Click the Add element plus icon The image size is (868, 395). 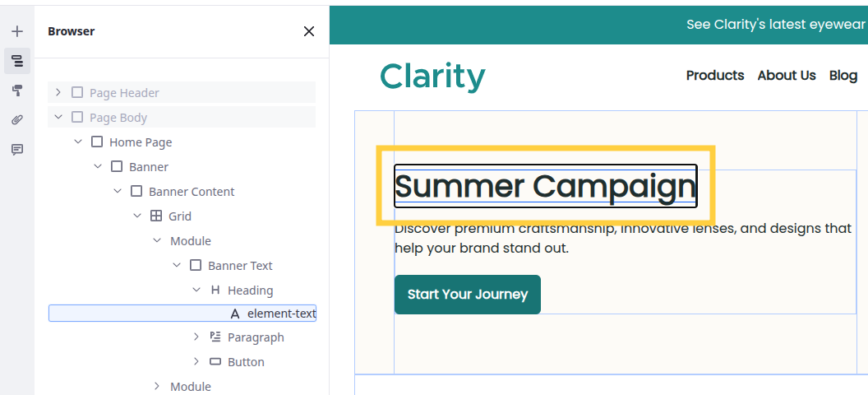pos(17,31)
